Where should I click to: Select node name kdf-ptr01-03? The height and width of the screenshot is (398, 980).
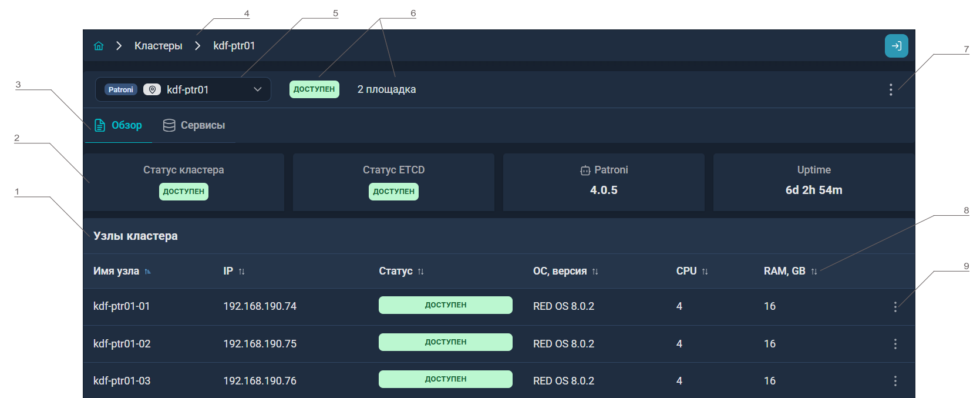122,381
